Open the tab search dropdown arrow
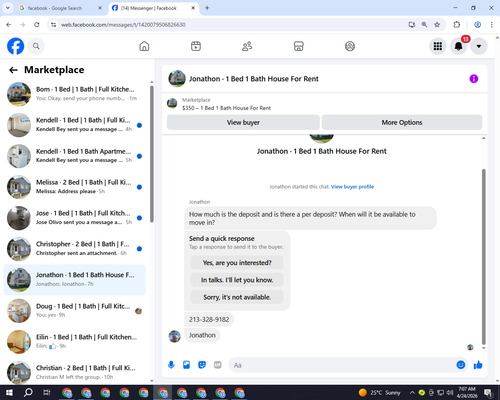The width and height of the screenshot is (500, 400). click(x=7, y=8)
